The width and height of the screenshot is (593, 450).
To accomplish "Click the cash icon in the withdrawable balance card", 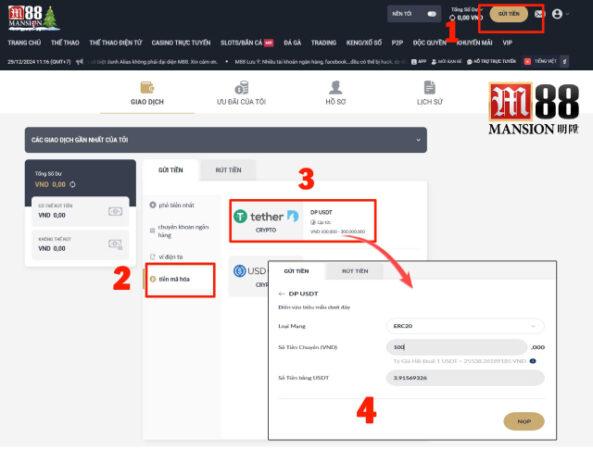I will [x=115, y=211].
